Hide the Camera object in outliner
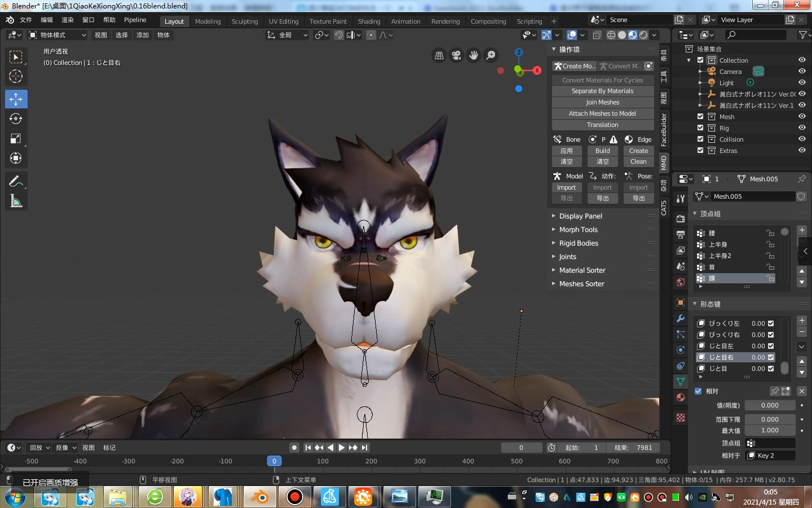812x508 pixels. [802, 72]
